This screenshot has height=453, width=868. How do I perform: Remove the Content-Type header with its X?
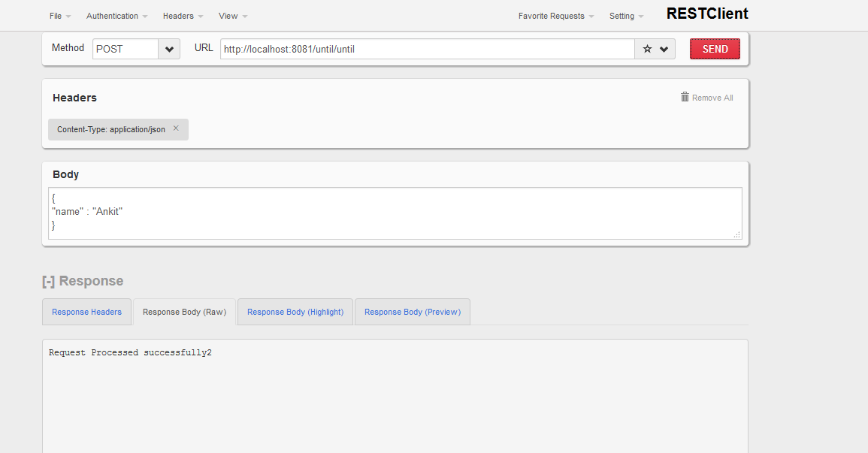176,128
